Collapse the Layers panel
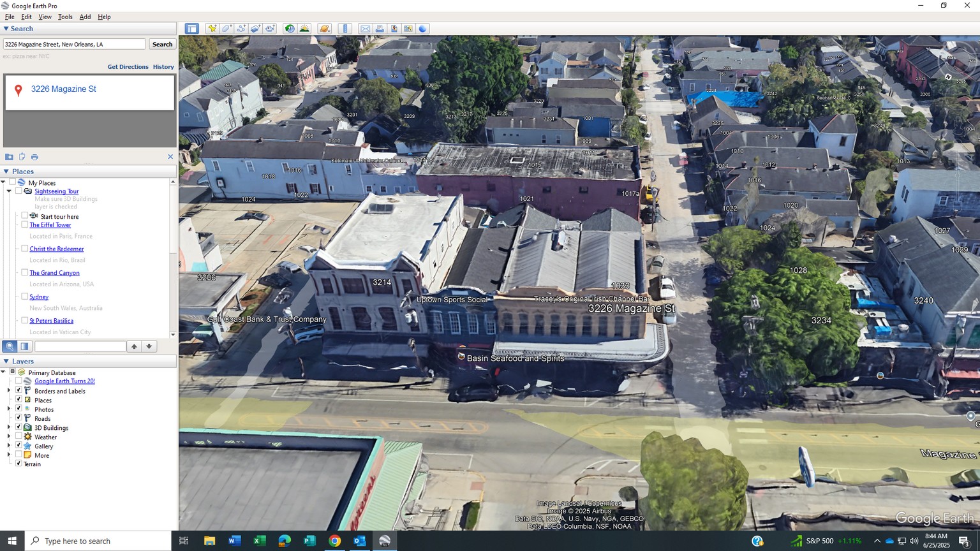Image resolution: width=980 pixels, height=551 pixels. click(6, 362)
